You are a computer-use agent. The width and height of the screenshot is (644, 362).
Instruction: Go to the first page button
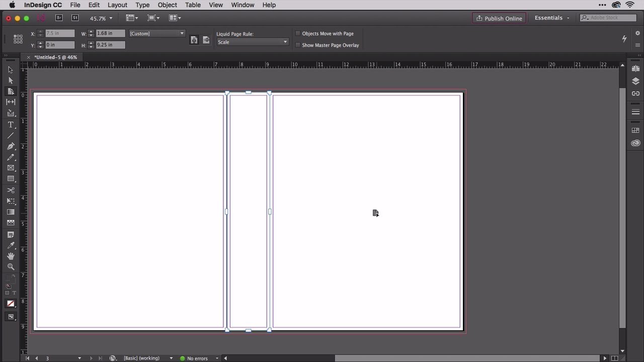[x=28, y=358]
